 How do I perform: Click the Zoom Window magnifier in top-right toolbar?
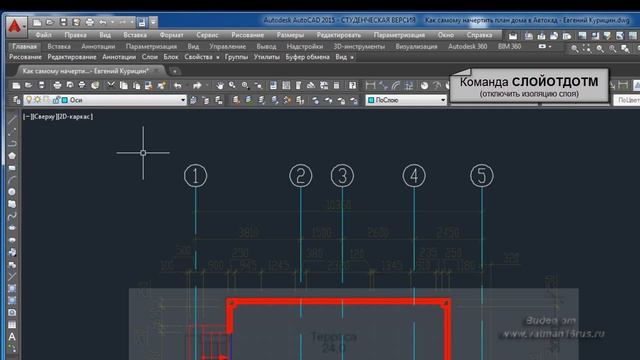point(575,49)
